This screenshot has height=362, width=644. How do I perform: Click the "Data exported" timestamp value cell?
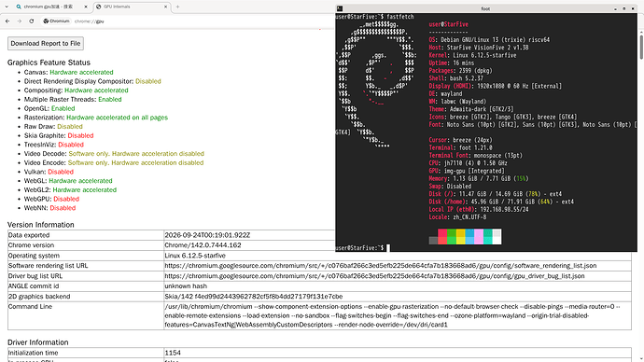coord(249,235)
